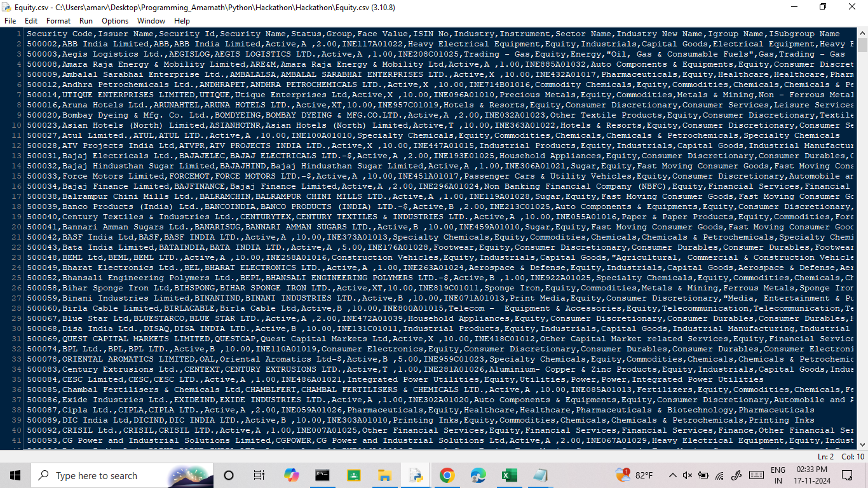
Task: Click the muted volume tray icon
Action: coord(688,475)
